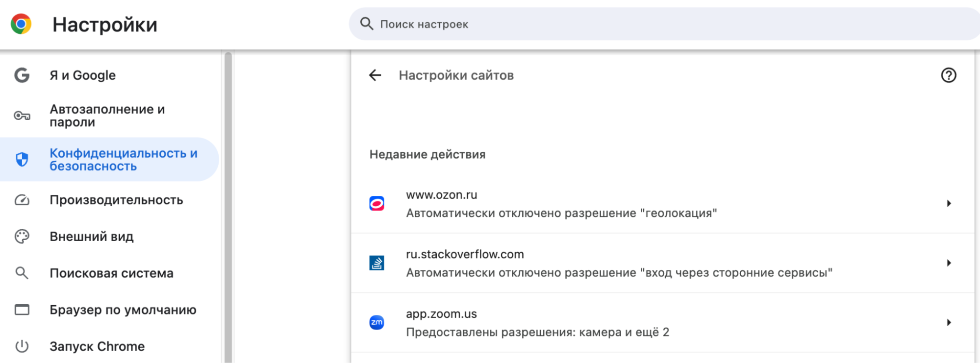Image resolution: width=980 pixels, height=363 pixels.
Task: Focus the Поиск настроек search field
Action: coord(637,24)
